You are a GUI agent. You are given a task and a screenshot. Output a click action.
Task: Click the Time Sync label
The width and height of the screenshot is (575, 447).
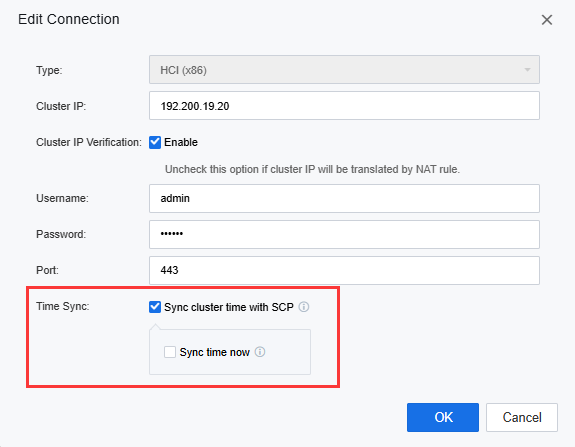[x=63, y=306]
